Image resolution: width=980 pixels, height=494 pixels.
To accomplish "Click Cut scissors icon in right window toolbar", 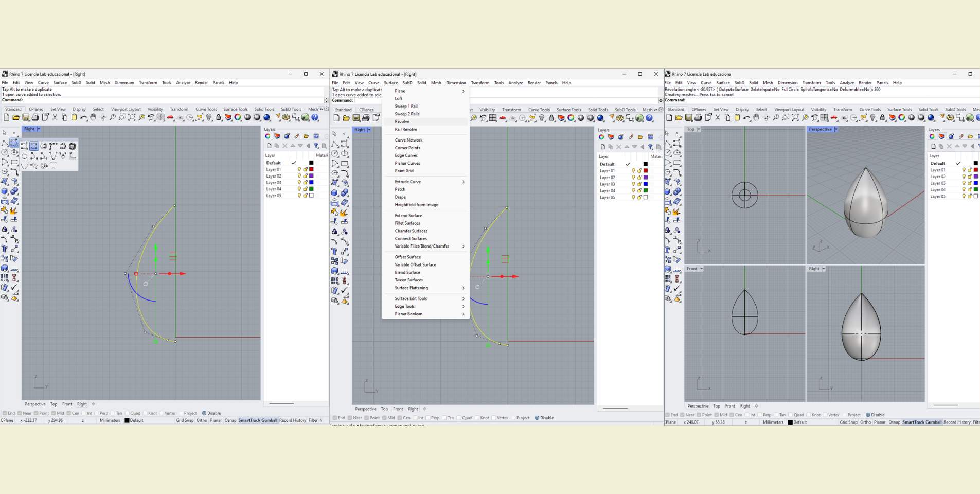I will coord(717,118).
